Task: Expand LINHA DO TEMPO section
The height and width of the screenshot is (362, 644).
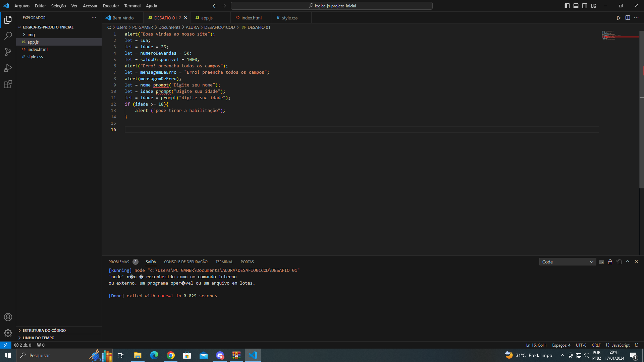Action: [x=59, y=338]
